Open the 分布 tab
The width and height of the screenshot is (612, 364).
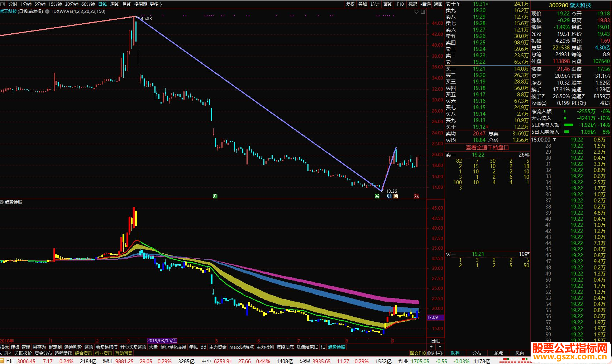point(477,353)
